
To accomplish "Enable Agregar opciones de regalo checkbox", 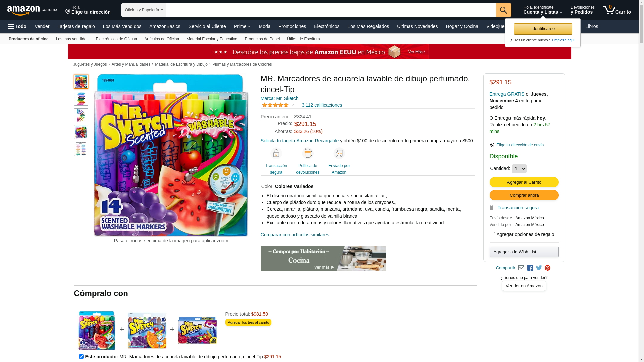I will click(x=492, y=234).
